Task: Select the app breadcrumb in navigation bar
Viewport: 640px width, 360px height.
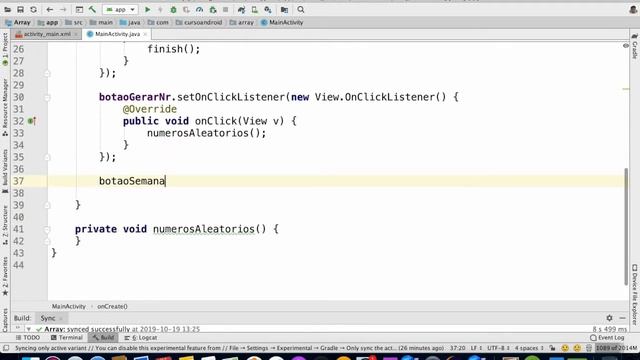Action: coord(48,22)
